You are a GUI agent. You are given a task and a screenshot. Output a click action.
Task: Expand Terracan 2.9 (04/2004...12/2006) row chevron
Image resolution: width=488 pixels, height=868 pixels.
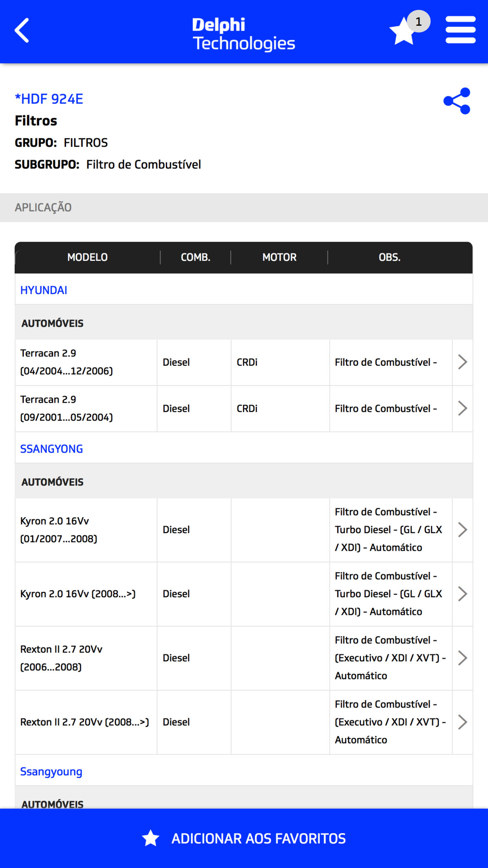point(462,362)
